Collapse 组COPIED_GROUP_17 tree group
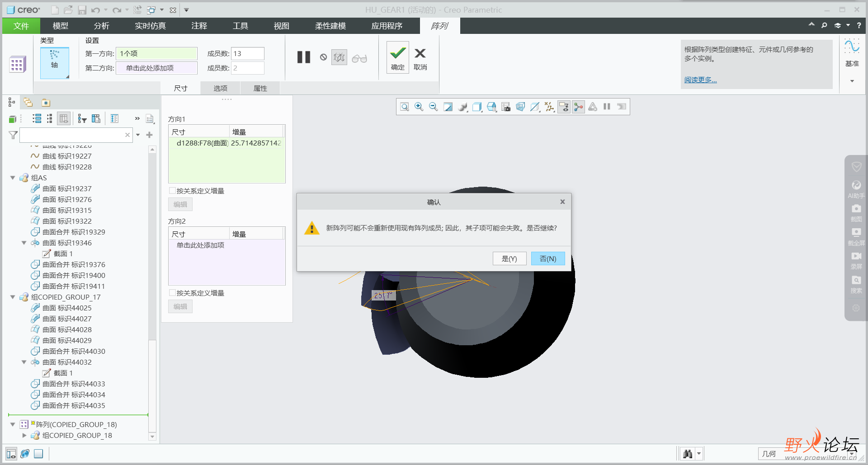 [13, 297]
